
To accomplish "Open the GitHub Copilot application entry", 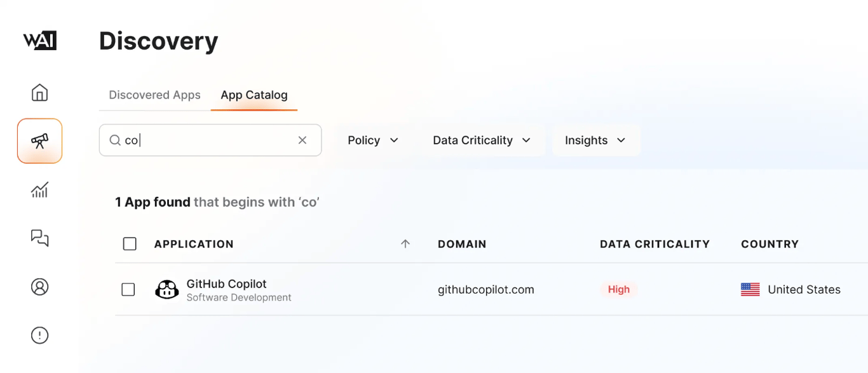I will [x=226, y=284].
